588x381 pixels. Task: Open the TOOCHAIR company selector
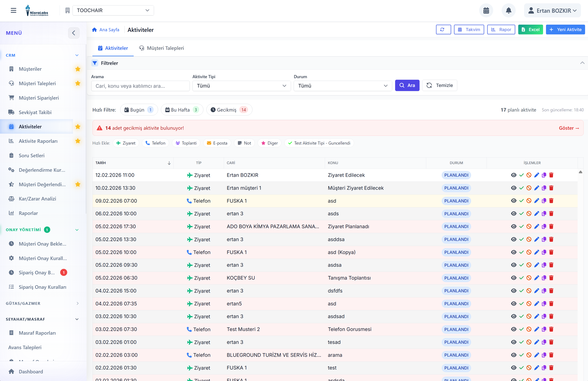click(113, 10)
